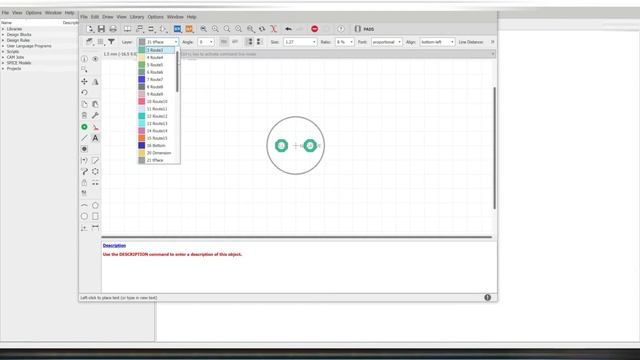Click the Zoom in magnifier icon
This screenshot has width=640, height=360.
(215, 29)
